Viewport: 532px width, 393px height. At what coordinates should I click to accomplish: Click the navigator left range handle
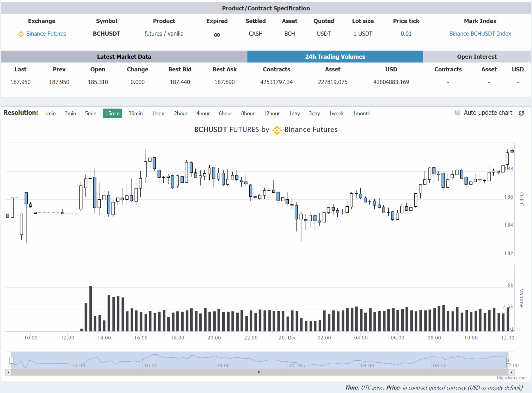tap(11, 360)
